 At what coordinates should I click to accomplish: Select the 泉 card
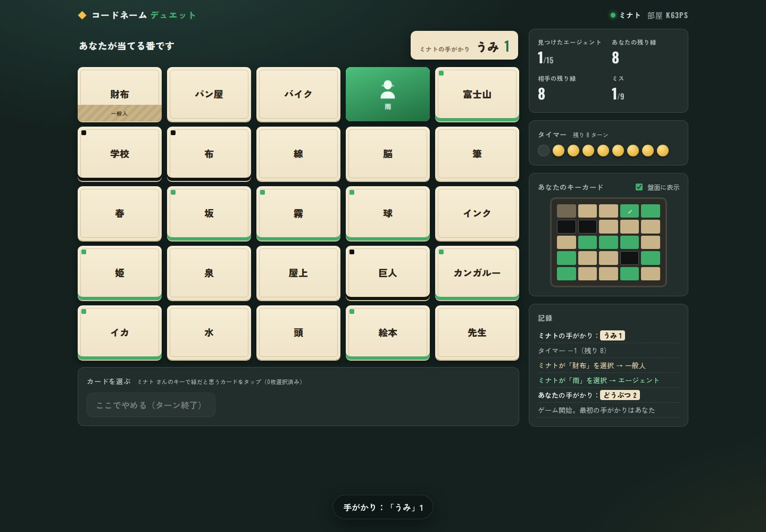(x=209, y=273)
